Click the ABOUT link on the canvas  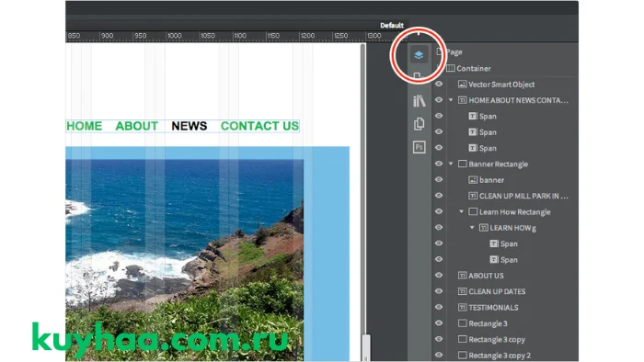point(137,126)
